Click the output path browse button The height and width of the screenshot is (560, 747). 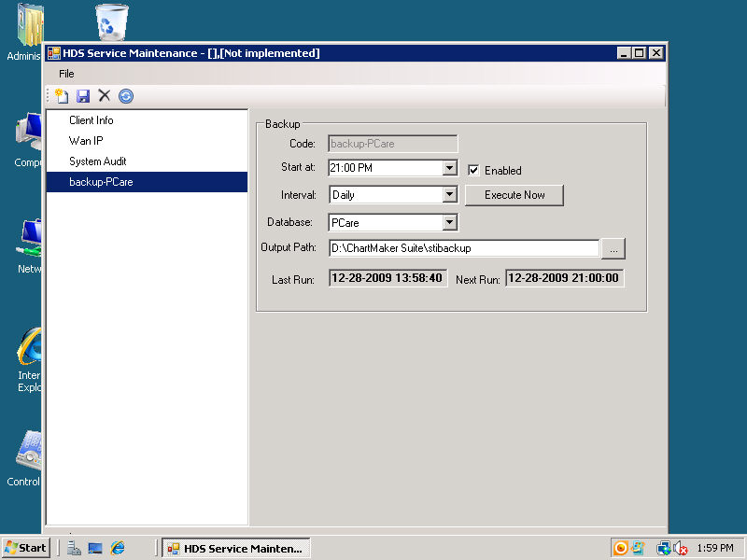coord(613,248)
